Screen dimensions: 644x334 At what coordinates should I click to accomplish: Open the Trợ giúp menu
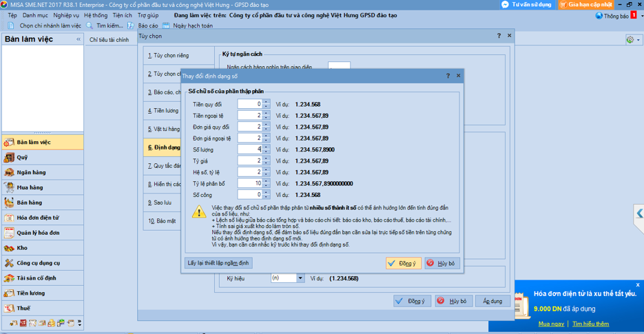[148, 15]
